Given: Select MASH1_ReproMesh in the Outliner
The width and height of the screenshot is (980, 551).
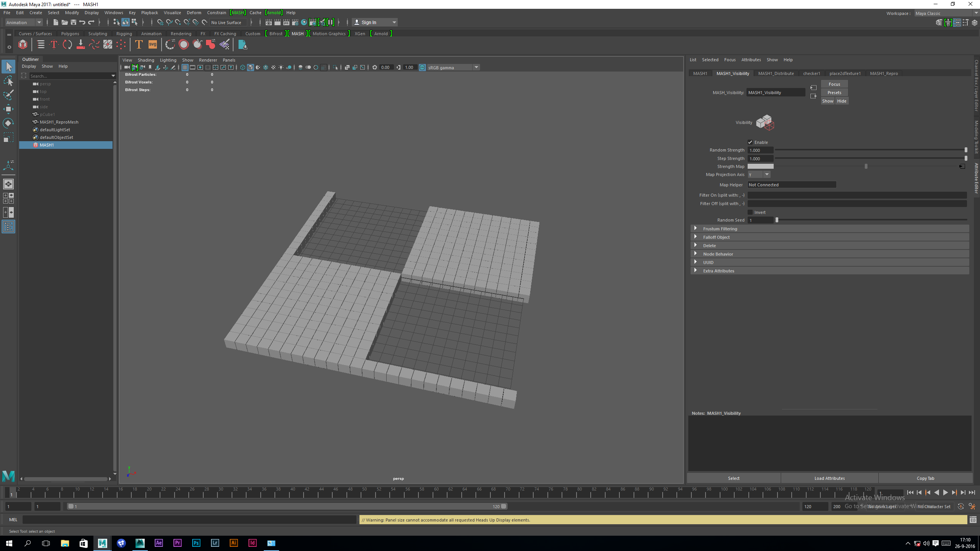Looking at the screenshot, I should [x=59, y=122].
